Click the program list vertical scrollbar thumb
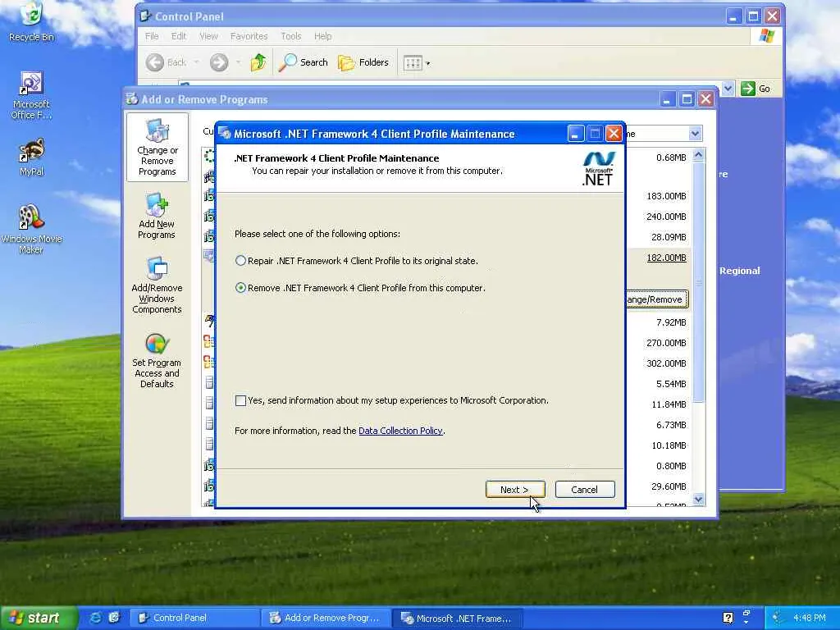 [x=698, y=282]
